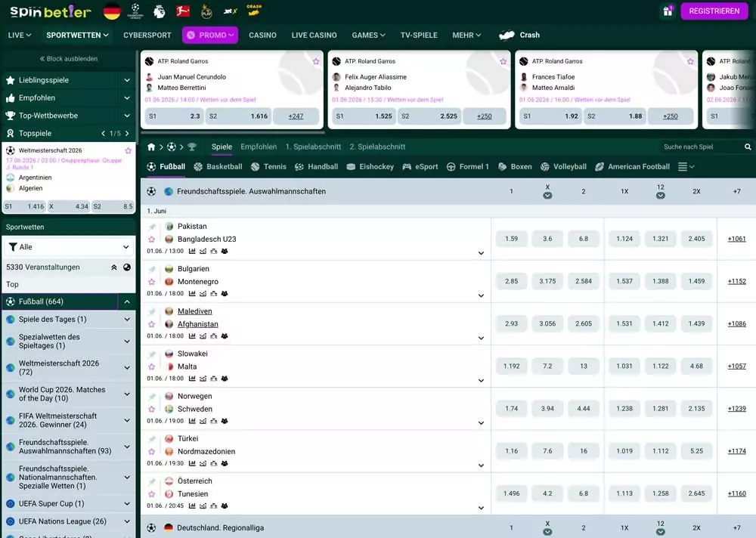Select the Tennis sport icon
The height and width of the screenshot is (538, 756).
256,167
